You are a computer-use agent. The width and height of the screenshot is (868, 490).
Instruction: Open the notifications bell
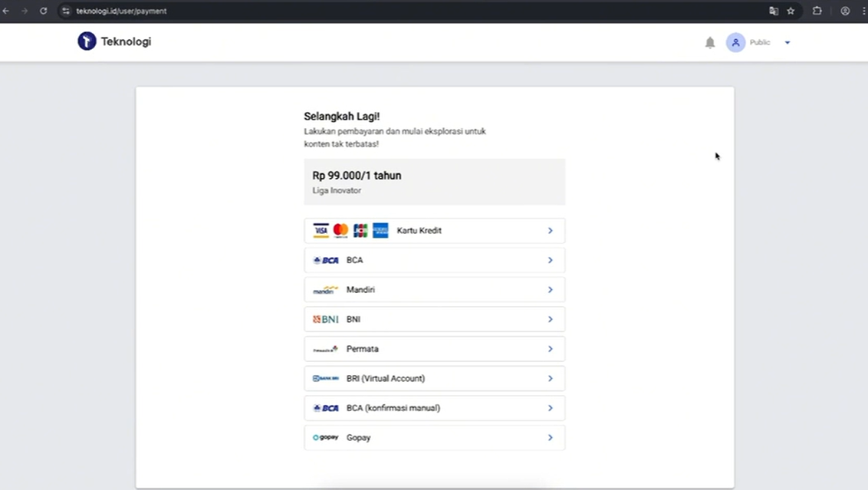pyautogui.click(x=710, y=43)
